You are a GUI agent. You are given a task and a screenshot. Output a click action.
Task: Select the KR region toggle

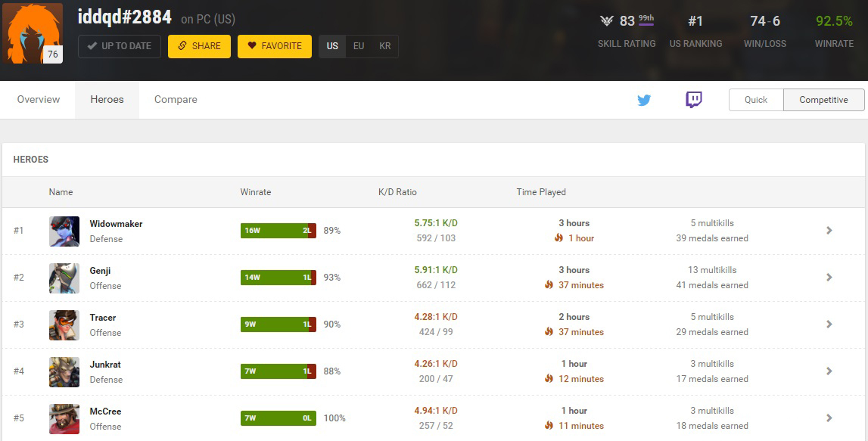385,46
